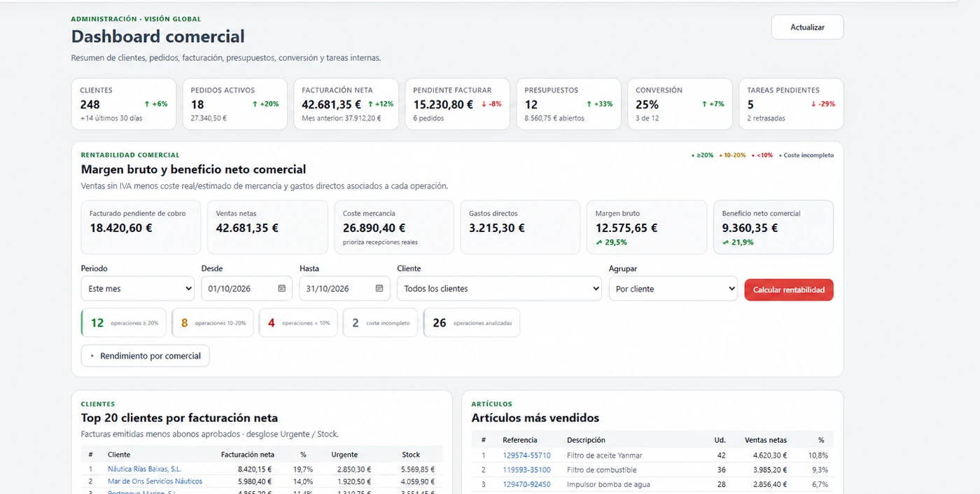Open the Agrupar dropdown 'Por cliente'

(673, 289)
